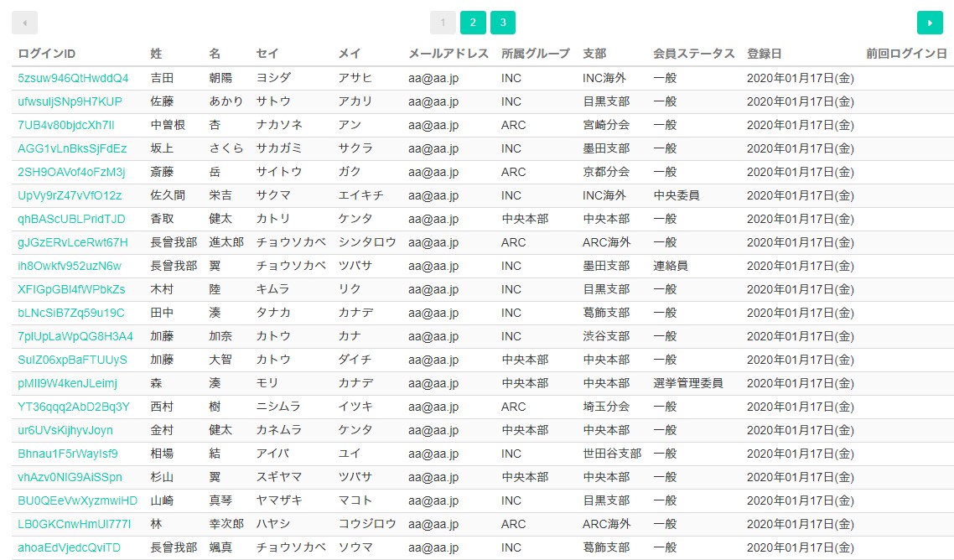Open login ID 2SH9OAVof4oFzM3j
This screenshot has height=560, width=954.
pos(71,172)
